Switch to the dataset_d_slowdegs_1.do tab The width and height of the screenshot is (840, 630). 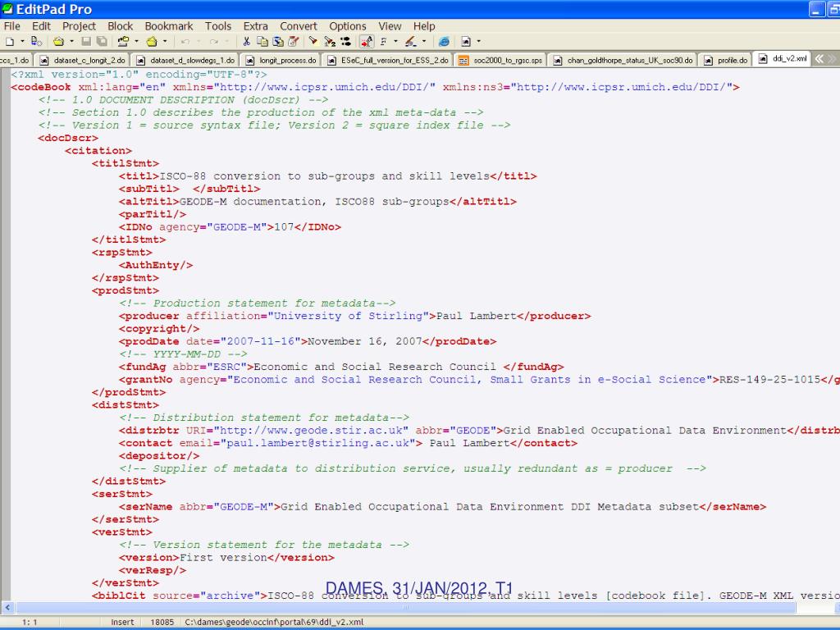click(x=185, y=60)
